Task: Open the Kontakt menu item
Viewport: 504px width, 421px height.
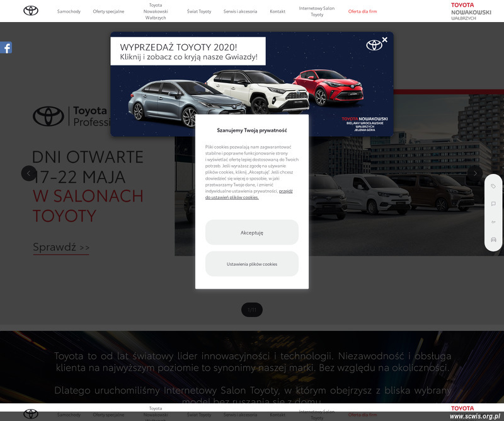Action: [x=277, y=11]
